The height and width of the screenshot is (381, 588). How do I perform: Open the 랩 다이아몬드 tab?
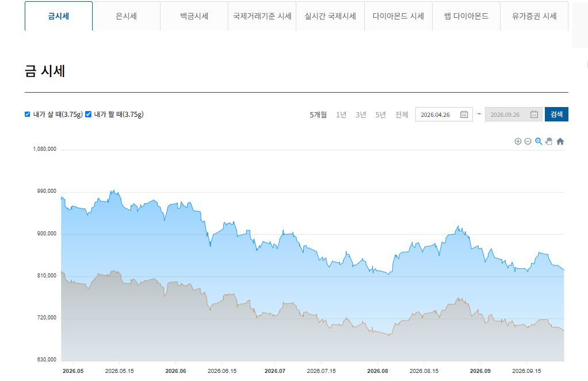coord(466,16)
